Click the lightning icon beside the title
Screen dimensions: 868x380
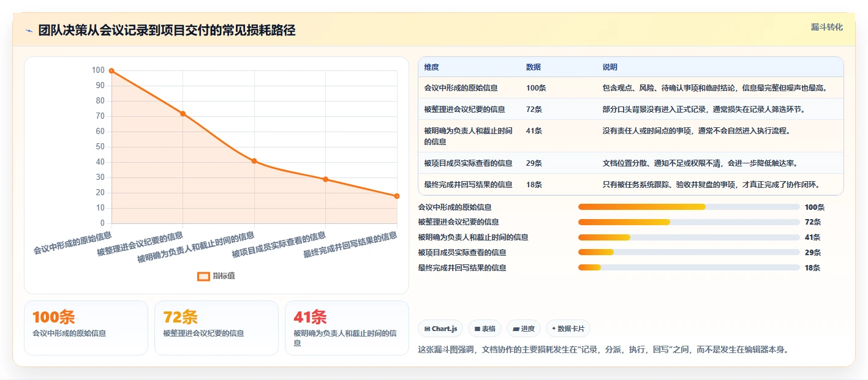(x=29, y=31)
